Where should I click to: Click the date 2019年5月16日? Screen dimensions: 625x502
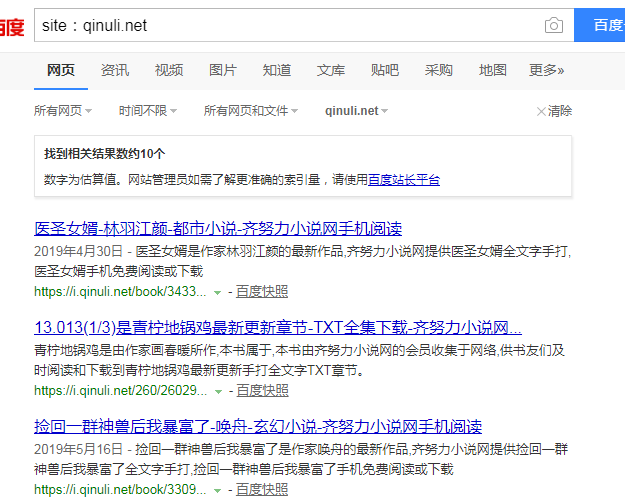(79, 449)
